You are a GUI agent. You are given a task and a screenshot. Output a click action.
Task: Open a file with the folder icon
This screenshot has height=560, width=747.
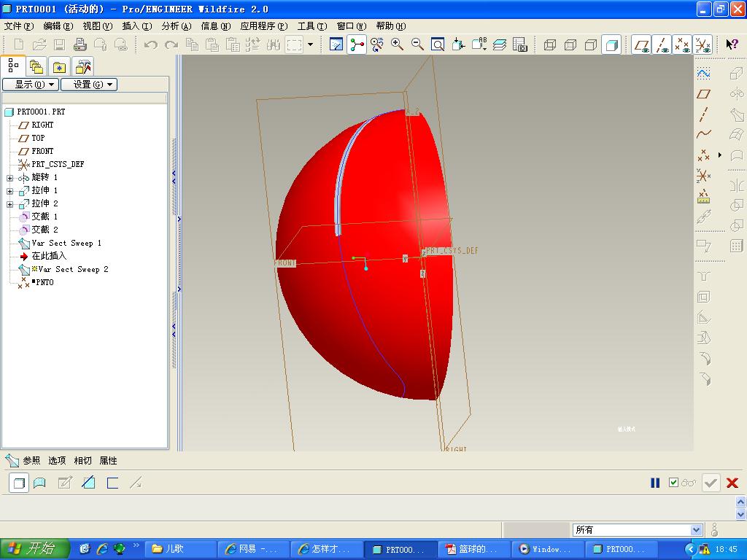[39, 44]
